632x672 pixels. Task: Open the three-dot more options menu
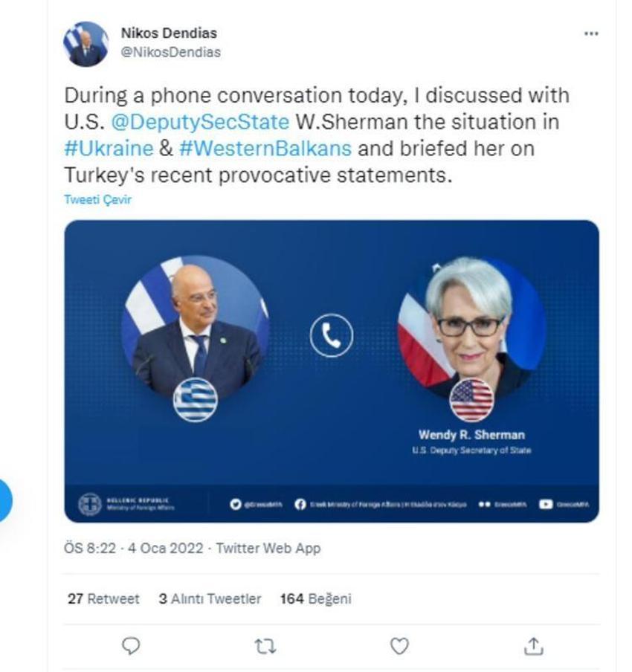point(591,33)
